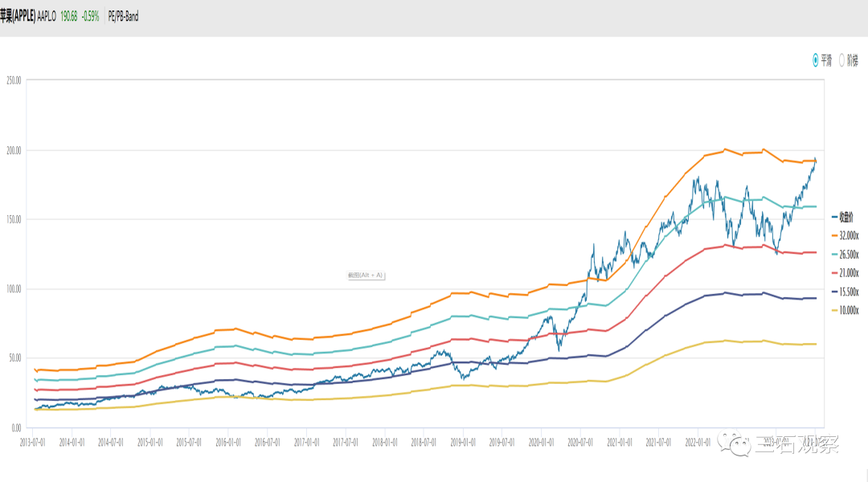The height and width of the screenshot is (482, 868).
Task: Click the 2013-07-01 date label
Action: pyautogui.click(x=33, y=443)
